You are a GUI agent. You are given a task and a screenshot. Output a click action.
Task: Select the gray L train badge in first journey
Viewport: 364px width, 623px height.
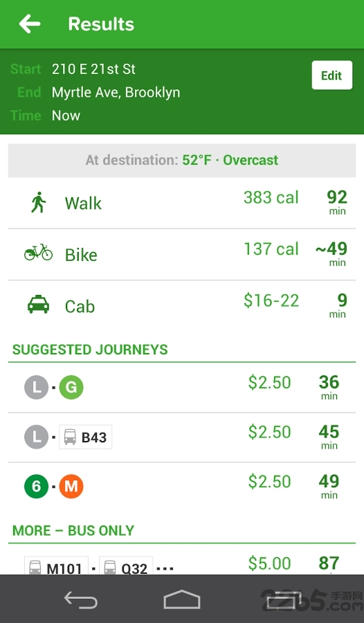tap(36, 387)
